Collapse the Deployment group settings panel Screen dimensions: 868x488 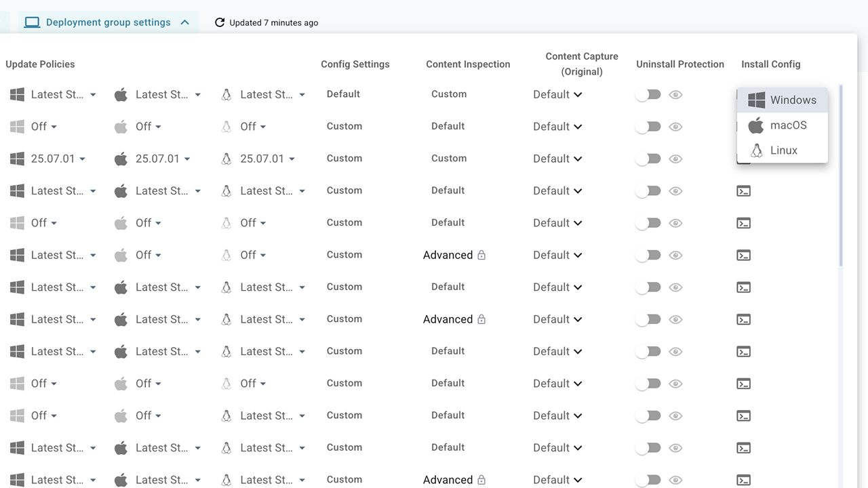tap(184, 22)
